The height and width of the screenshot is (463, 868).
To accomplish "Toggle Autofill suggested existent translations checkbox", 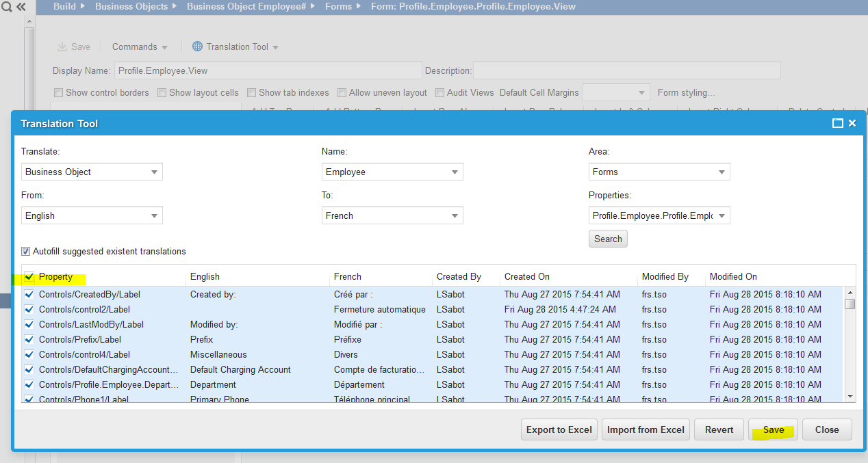I will pos(26,252).
